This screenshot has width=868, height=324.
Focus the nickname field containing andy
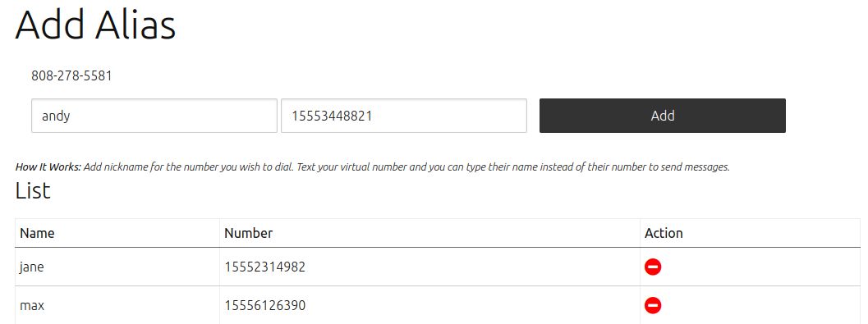(154, 116)
